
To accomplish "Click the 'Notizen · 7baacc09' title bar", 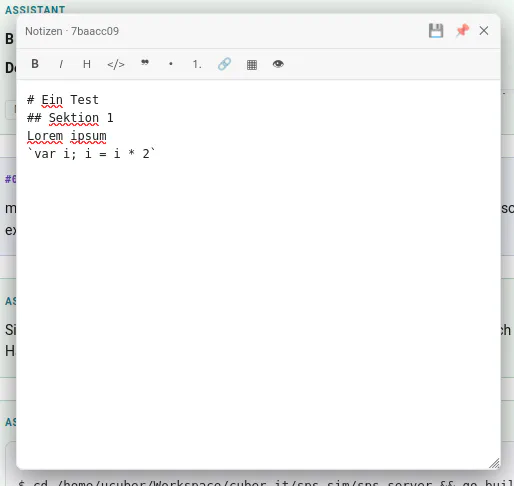I will [72, 31].
